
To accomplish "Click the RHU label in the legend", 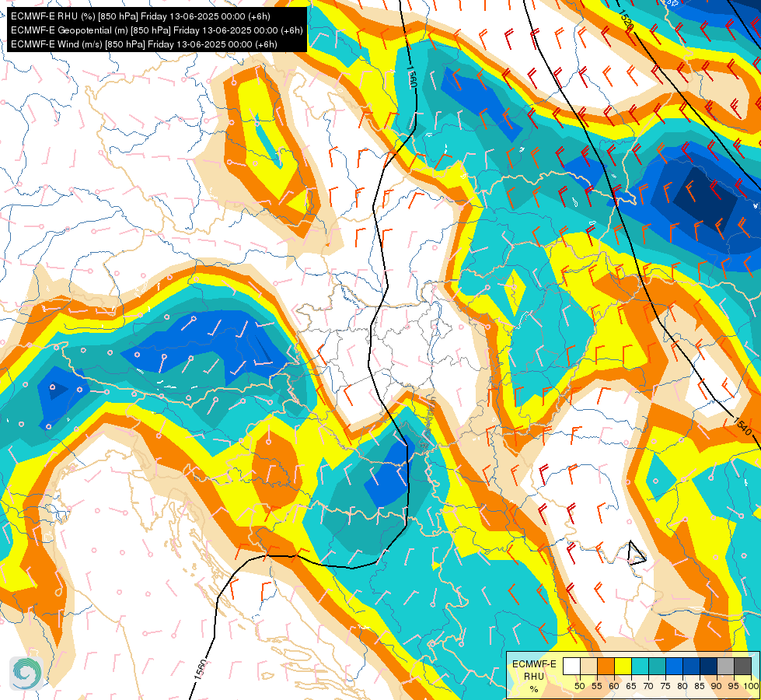I will click(x=534, y=676).
